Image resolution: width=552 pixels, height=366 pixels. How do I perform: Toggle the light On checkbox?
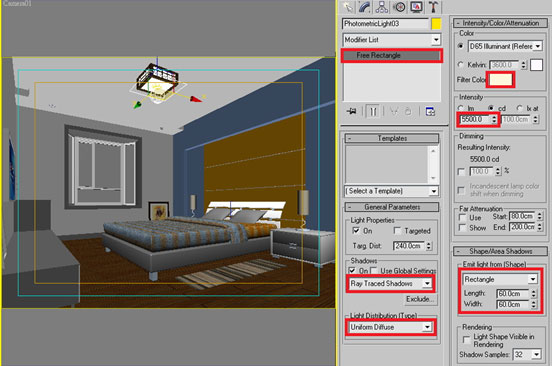pyautogui.click(x=356, y=231)
